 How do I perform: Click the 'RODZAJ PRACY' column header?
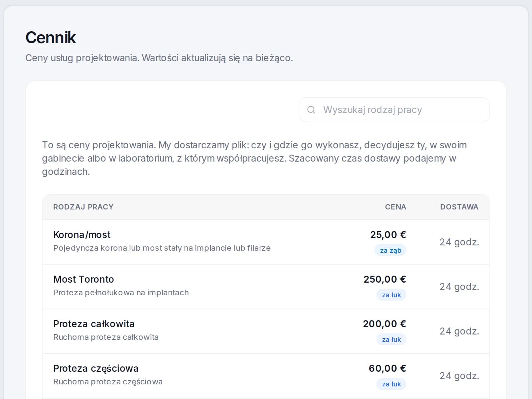click(83, 207)
